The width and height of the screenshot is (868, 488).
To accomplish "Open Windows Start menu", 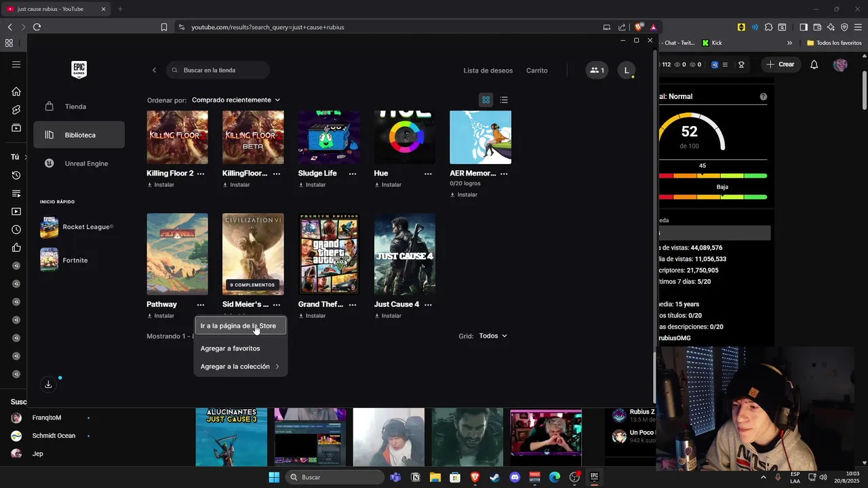I will point(274,477).
